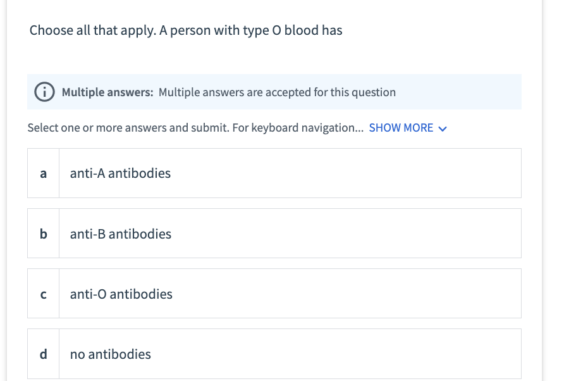Select answer letter a
Image resolution: width=588 pixels, height=381 pixels.
43,173
